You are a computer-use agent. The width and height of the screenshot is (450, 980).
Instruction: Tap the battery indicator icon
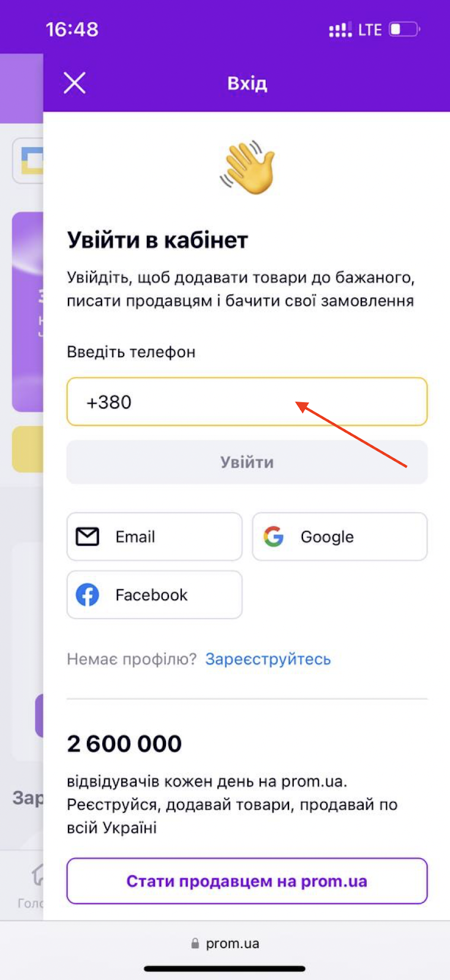(x=405, y=29)
